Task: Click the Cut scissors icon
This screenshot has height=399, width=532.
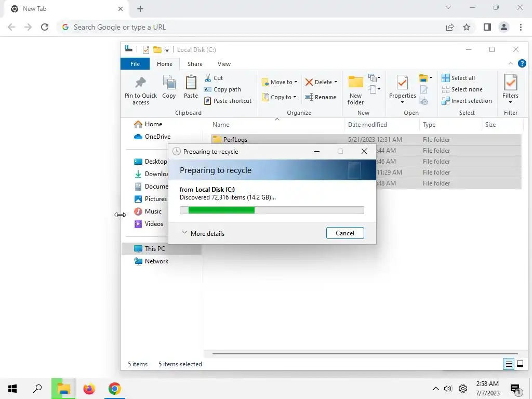Action: (x=208, y=78)
